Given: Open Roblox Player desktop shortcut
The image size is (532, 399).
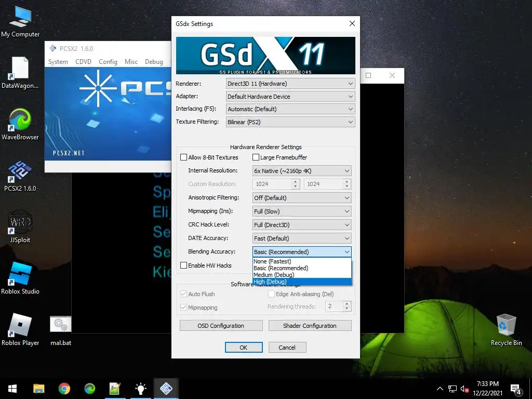Looking at the screenshot, I should pos(20,330).
